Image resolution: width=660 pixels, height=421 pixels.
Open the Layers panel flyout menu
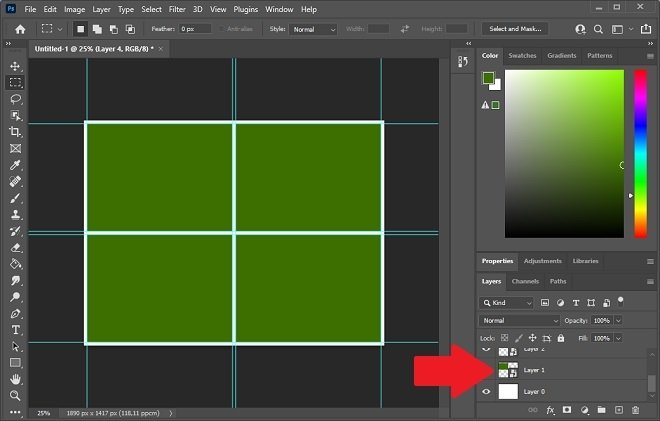click(650, 281)
